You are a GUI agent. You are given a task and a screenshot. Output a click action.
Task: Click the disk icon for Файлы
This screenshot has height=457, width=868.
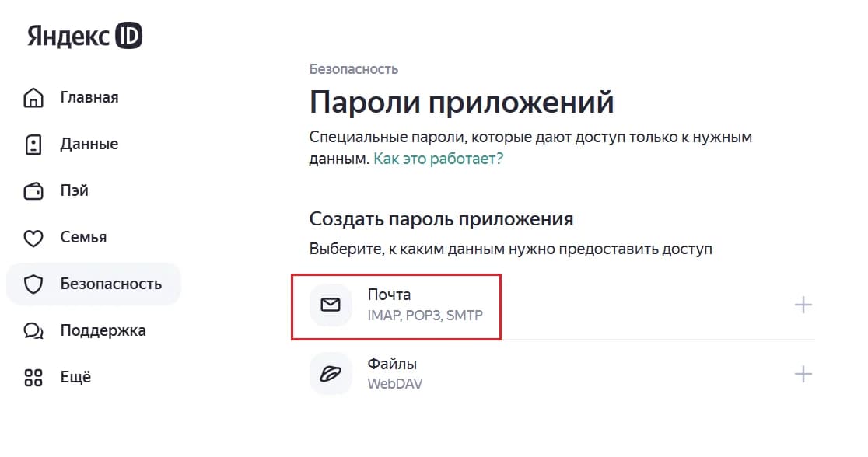coord(331,374)
